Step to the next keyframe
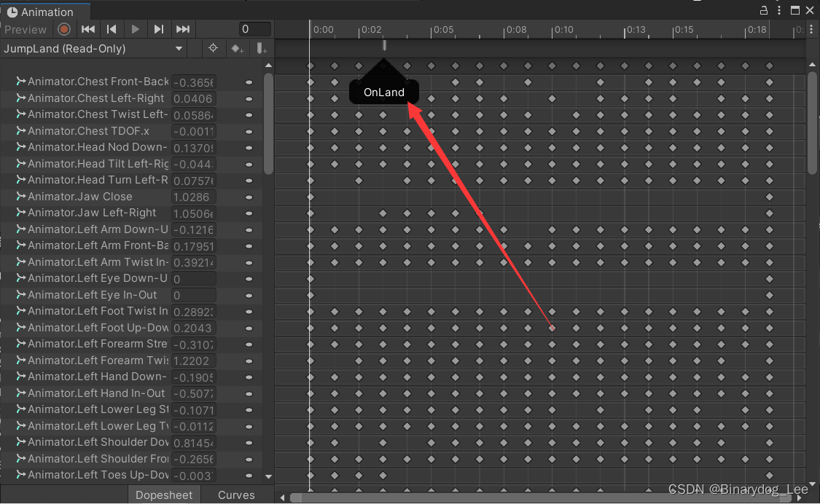 158,29
